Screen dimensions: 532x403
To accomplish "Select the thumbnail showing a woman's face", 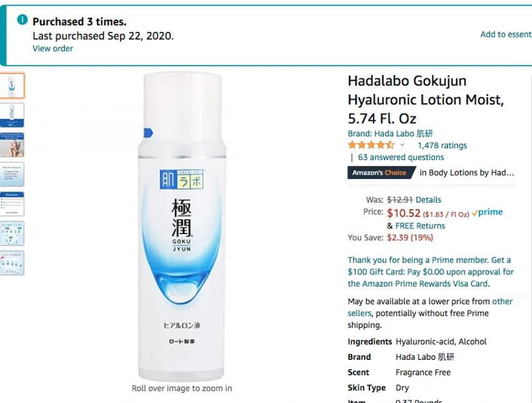I will pyautogui.click(x=12, y=145).
